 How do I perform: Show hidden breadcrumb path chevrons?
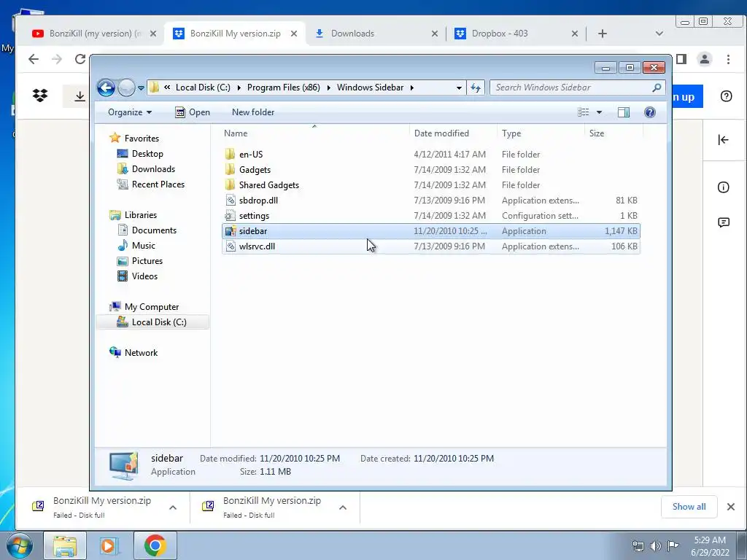(x=167, y=87)
